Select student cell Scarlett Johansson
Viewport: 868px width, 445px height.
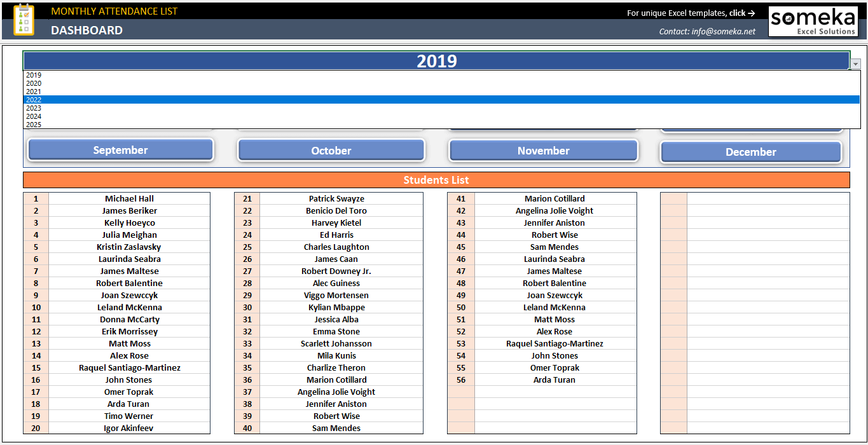pyautogui.click(x=341, y=344)
